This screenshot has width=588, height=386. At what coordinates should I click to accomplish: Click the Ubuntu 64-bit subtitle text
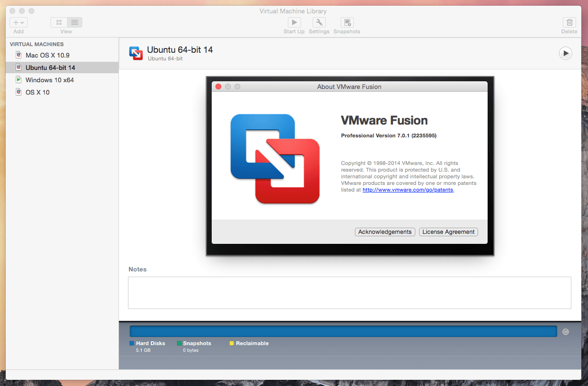(x=165, y=58)
